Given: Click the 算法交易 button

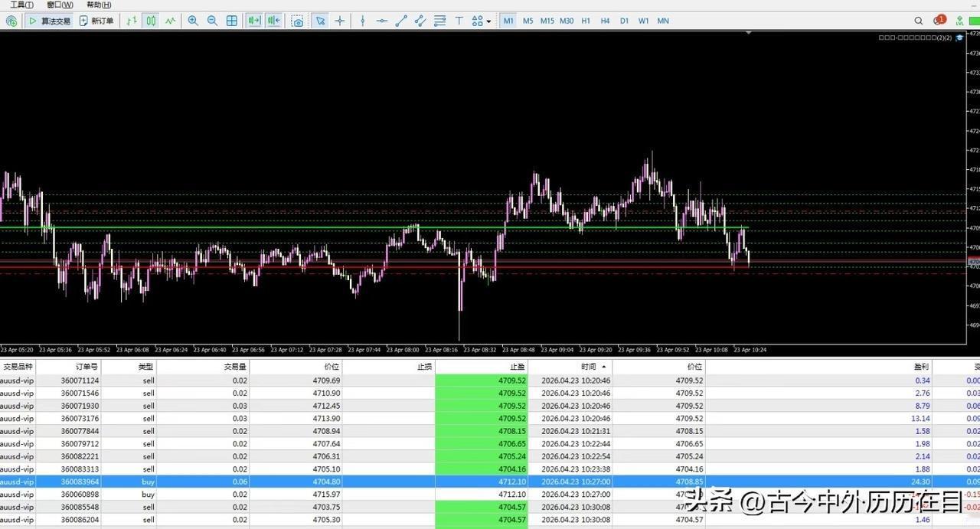Looking at the screenshot, I should pyautogui.click(x=50, y=21).
